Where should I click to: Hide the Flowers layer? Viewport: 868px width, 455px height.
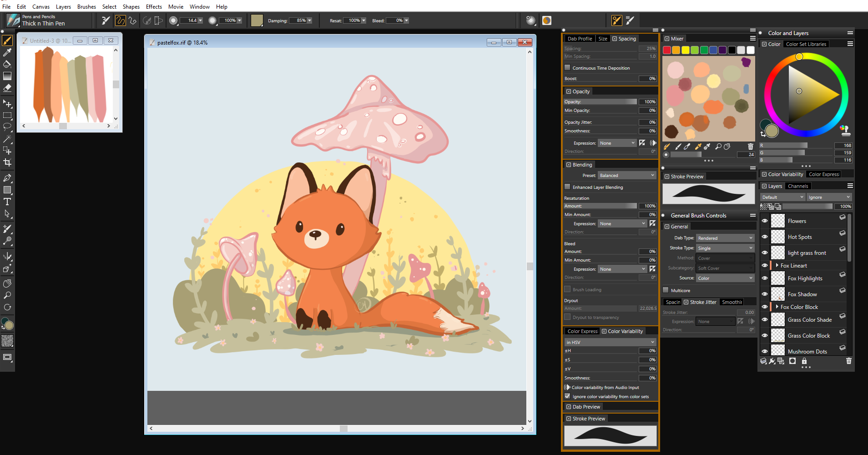[765, 220]
